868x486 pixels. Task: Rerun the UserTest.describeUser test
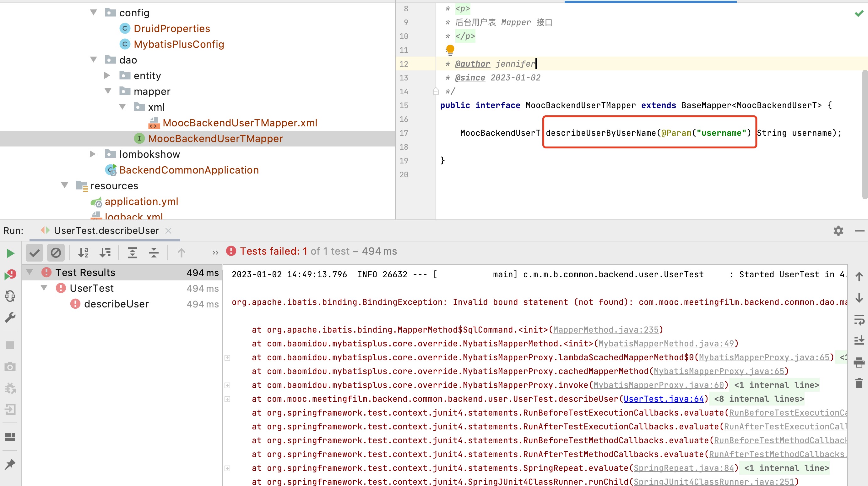click(x=10, y=253)
